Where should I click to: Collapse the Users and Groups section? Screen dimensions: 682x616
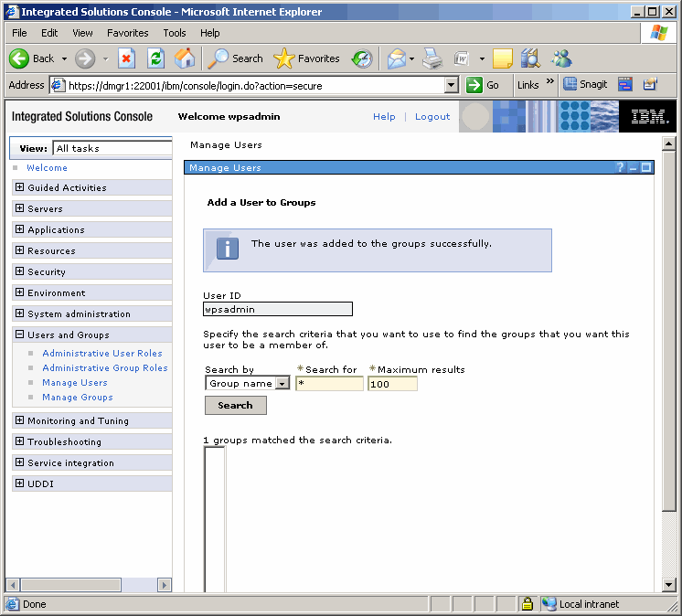tap(20, 335)
